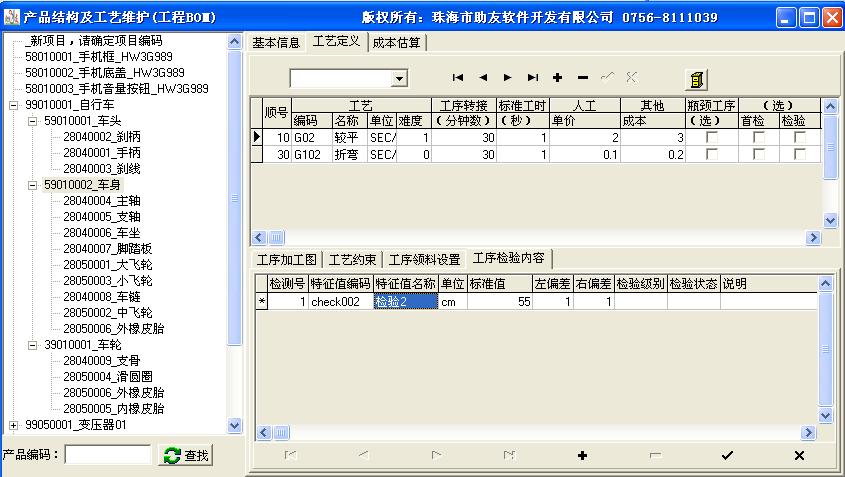Screen dimensions: 845x477
Task: Click last-record icon in bottom navigator
Action: coord(509,455)
